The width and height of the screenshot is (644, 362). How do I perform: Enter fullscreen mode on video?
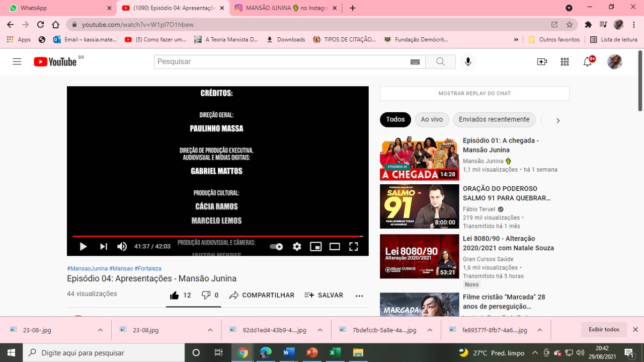tap(354, 246)
